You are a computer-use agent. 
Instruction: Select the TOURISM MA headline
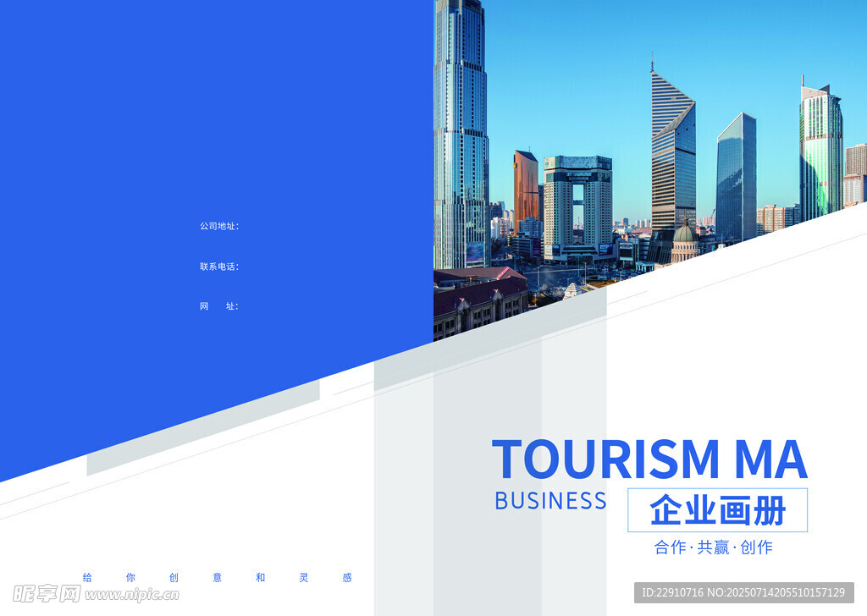coord(649,460)
